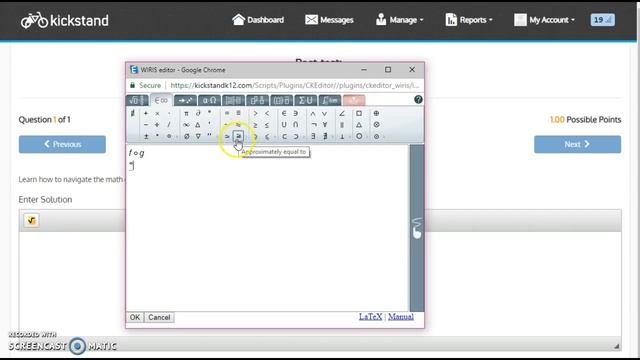Go to the Dashboard page
The height and width of the screenshot is (360, 640).
pos(258,20)
